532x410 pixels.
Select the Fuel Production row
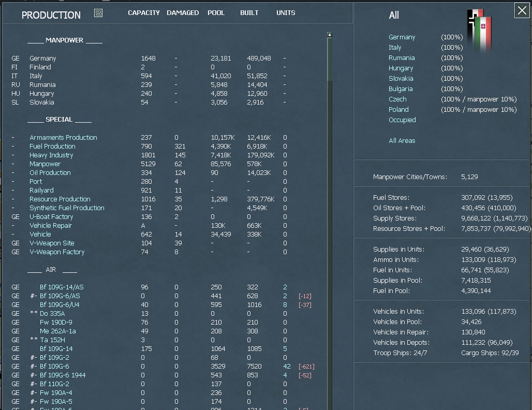tap(52, 146)
